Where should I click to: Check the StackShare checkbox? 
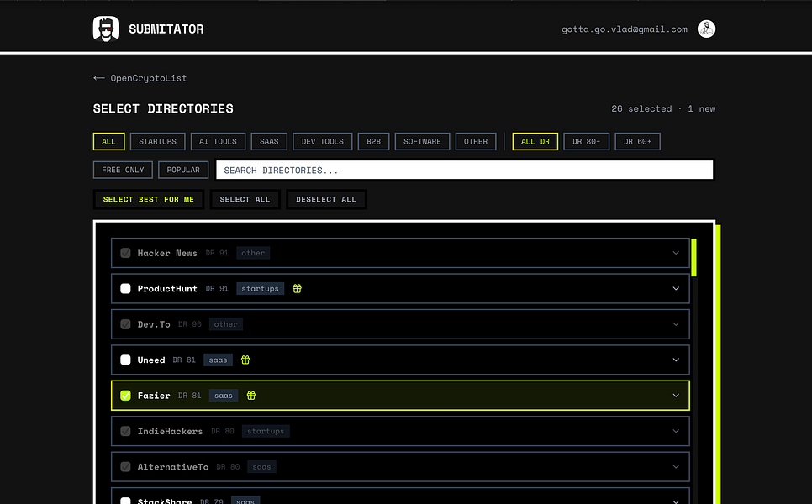[x=125, y=501]
